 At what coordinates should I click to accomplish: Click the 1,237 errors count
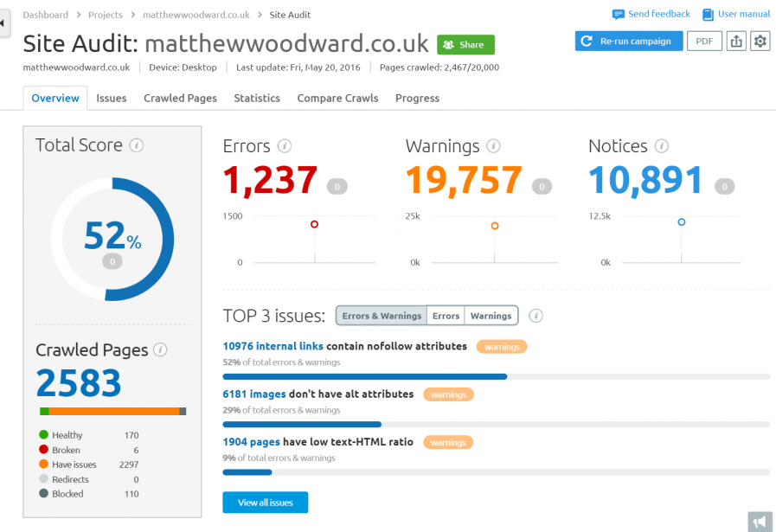270,180
